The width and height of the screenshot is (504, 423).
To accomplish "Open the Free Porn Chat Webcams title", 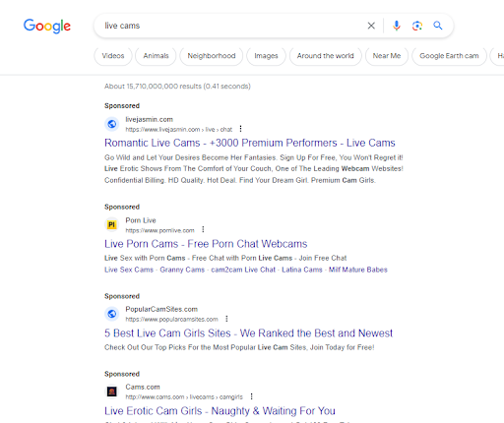I will pyautogui.click(x=206, y=244).
